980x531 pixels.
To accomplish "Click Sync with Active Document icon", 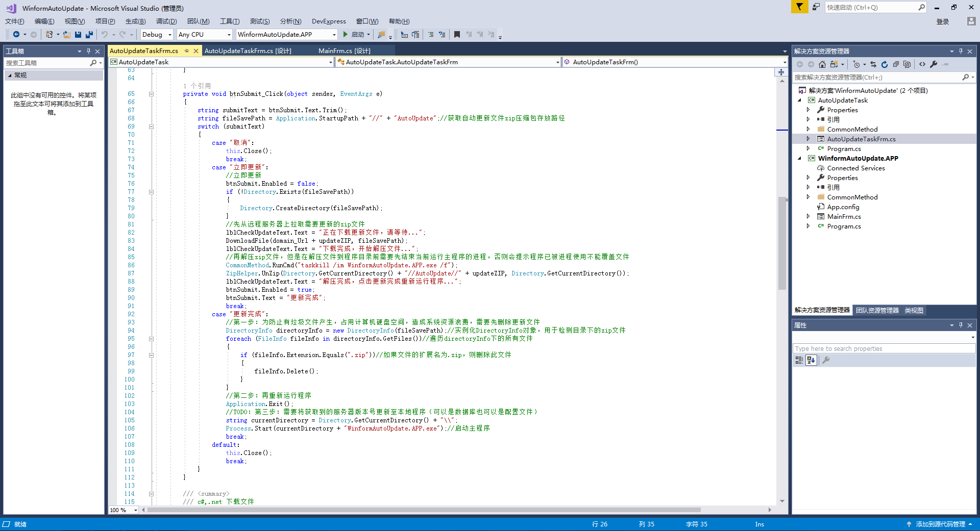I will (873, 64).
